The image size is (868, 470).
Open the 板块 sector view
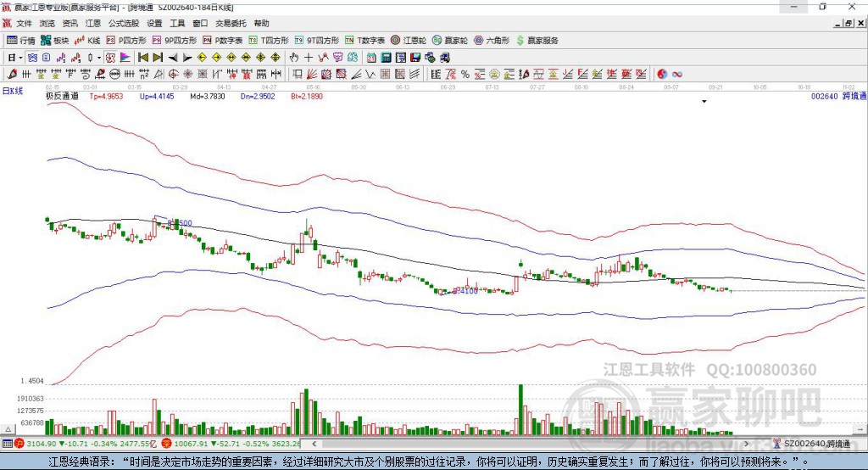coord(55,41)
